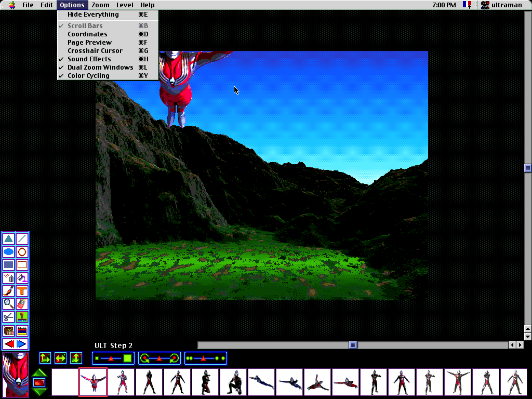Open the flip calendar tool

pyautogui.click(x=22, y=330)
